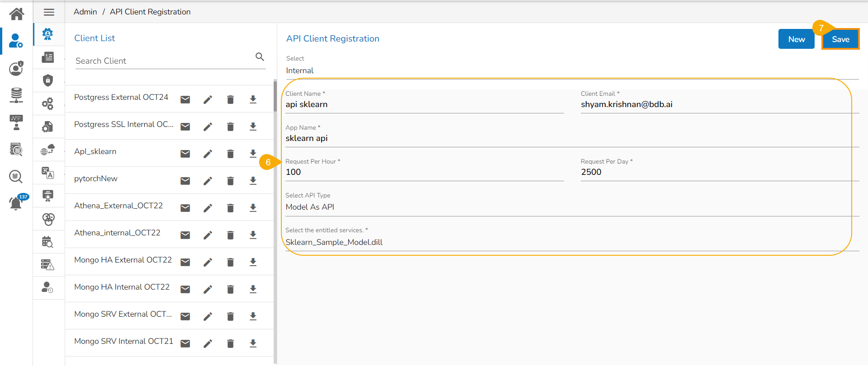Image resolution: width=868 pixels, height=366 pixels.
Task: Send mail for Athena_External_OCT22 client
Action: (185, 208)
